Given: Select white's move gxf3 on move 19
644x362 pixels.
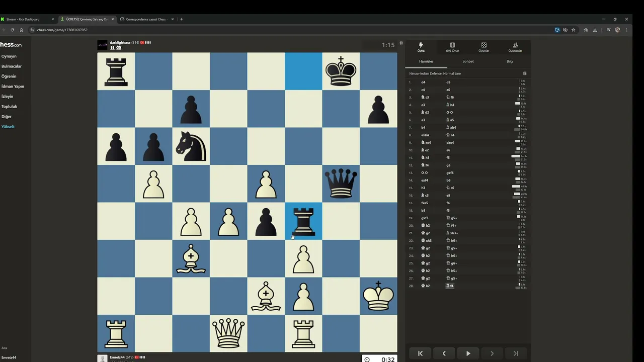Looking at the screenshot, I should (x=425, y=218).
